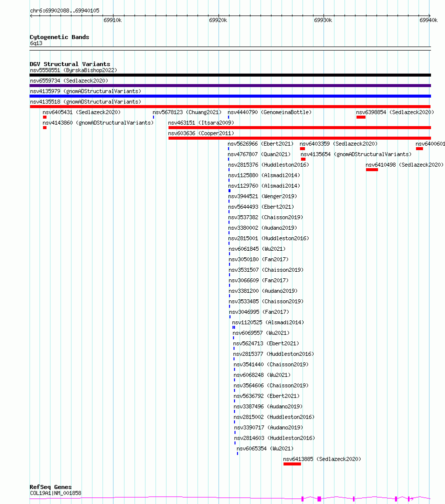Click the Cytogenetic Bands track title
The image size is (445, 504).
click(x=59, y=37)
